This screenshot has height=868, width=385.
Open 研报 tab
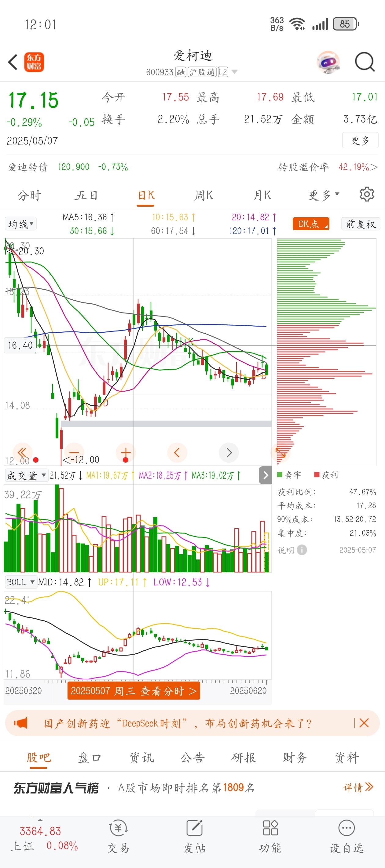point(244,758)
